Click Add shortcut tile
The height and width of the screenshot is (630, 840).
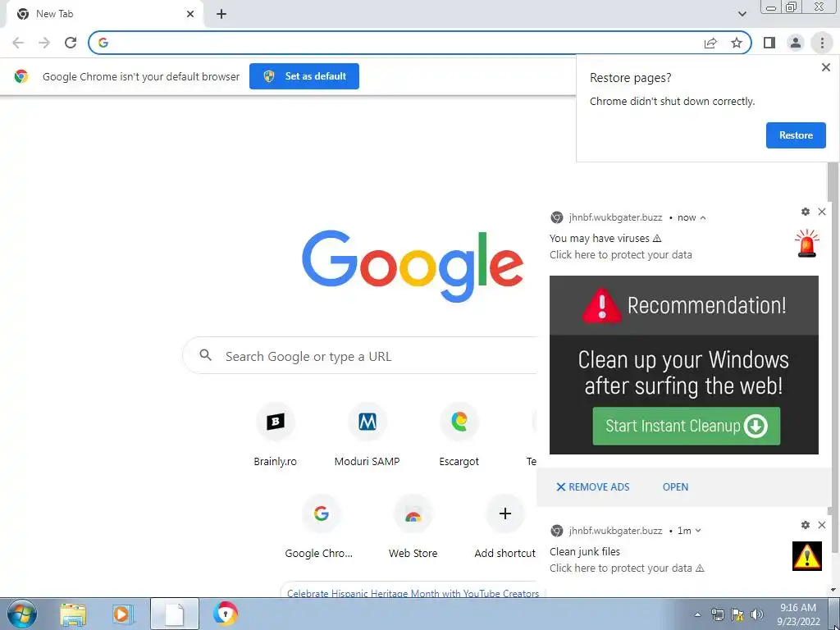(x=504, y=527)
